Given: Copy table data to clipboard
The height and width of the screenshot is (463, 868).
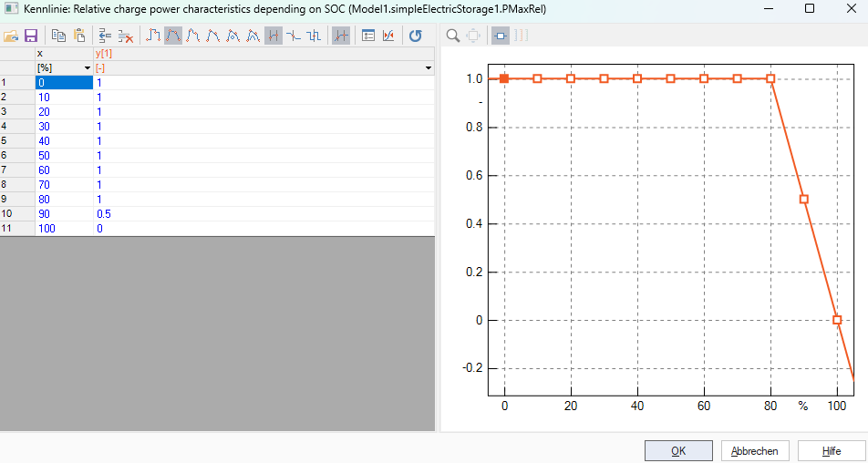Looking at the screenshot, I should tap(58, 36).
